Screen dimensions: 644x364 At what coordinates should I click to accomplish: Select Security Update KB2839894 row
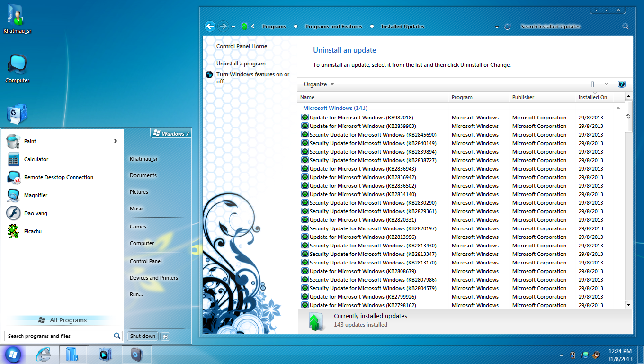pyautogui.click(x=456, y=152)
